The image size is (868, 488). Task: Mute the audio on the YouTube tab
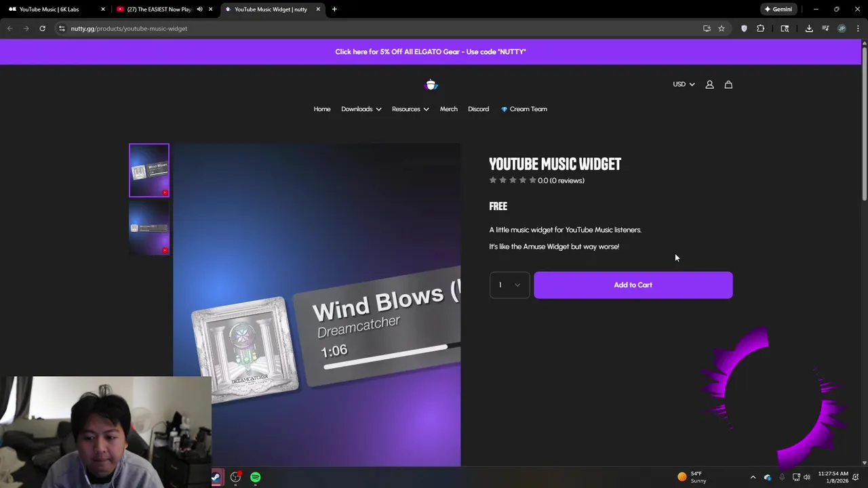[199, 9]
